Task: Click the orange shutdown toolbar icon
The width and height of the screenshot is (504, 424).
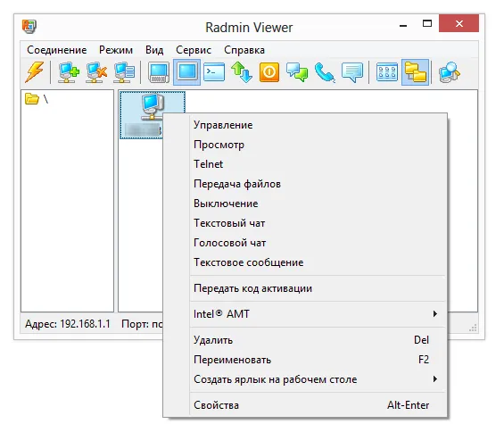Action: tap(269, 72)
